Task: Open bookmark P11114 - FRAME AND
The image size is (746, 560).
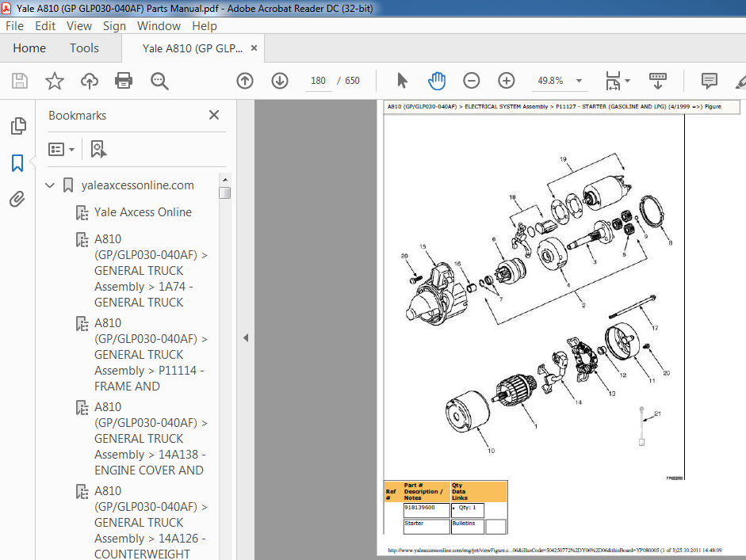Action: (x=151, y=355)
